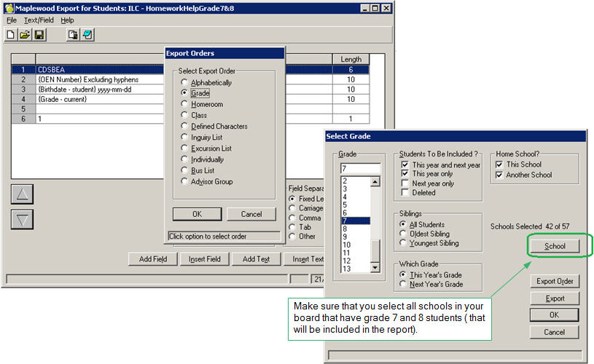Enable the Next year only checkbox
The image size is (594, 364).
pos(405,183)
